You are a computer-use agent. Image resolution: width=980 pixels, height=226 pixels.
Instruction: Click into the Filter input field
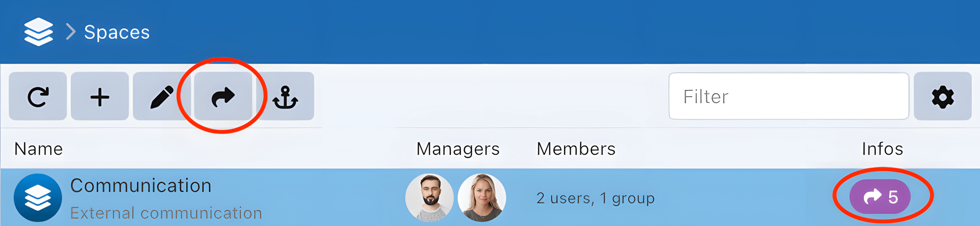click(x=789, y=96)
